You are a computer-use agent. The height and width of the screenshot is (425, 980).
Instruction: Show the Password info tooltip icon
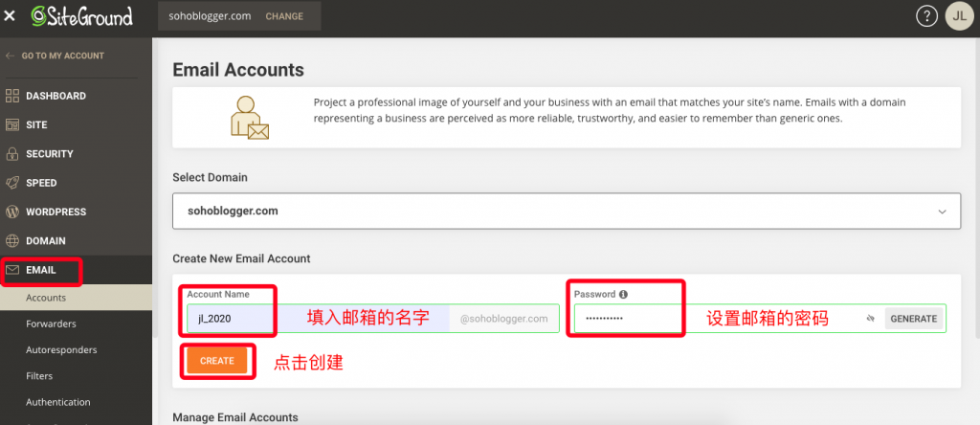point(623,295)
